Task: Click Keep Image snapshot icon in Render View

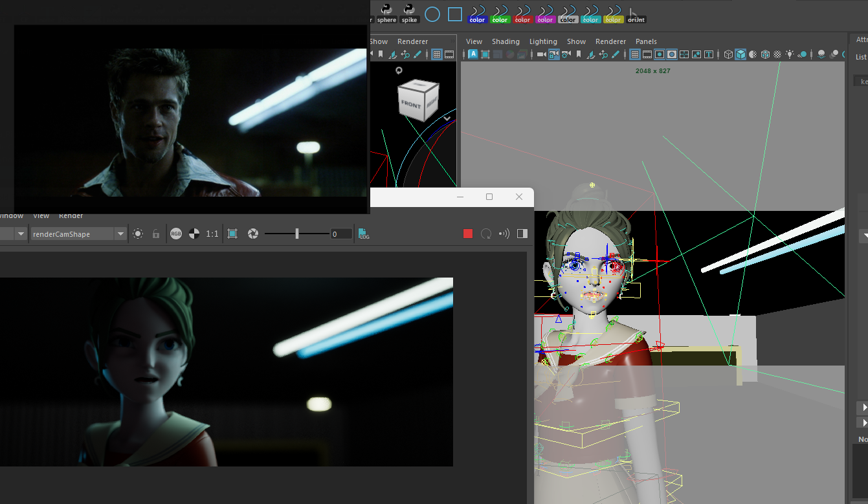Action: pyautogui.click(x=137, y=234)
